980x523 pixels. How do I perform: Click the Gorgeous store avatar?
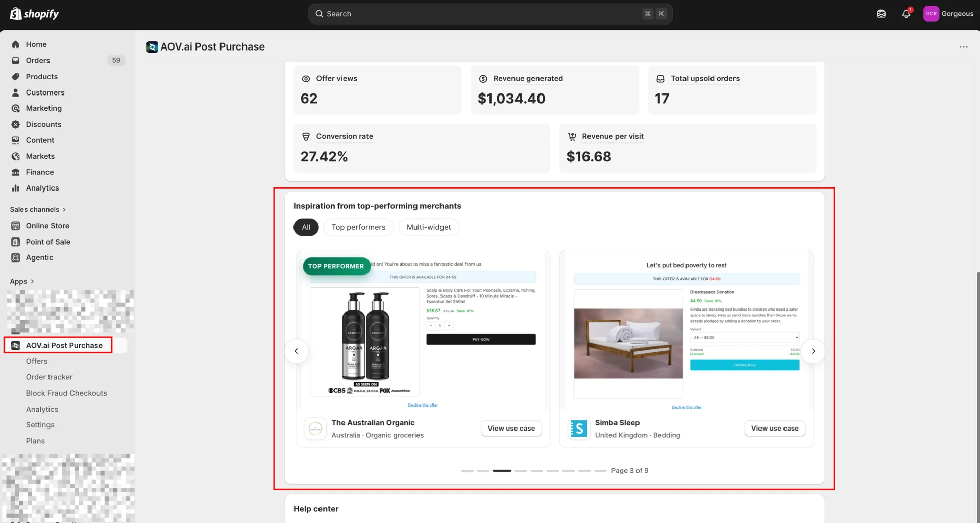point(931,14)
